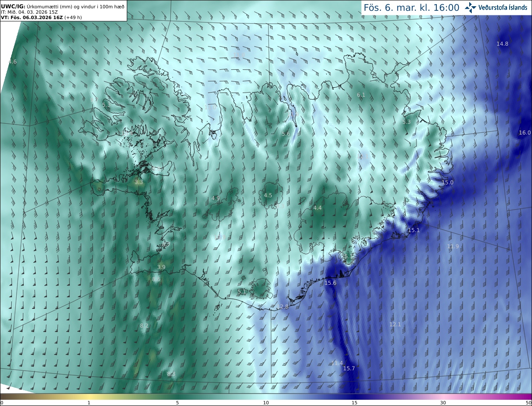Click the 16.0 value on the map
Screen dimensions: 532x406
coord(525,132)
